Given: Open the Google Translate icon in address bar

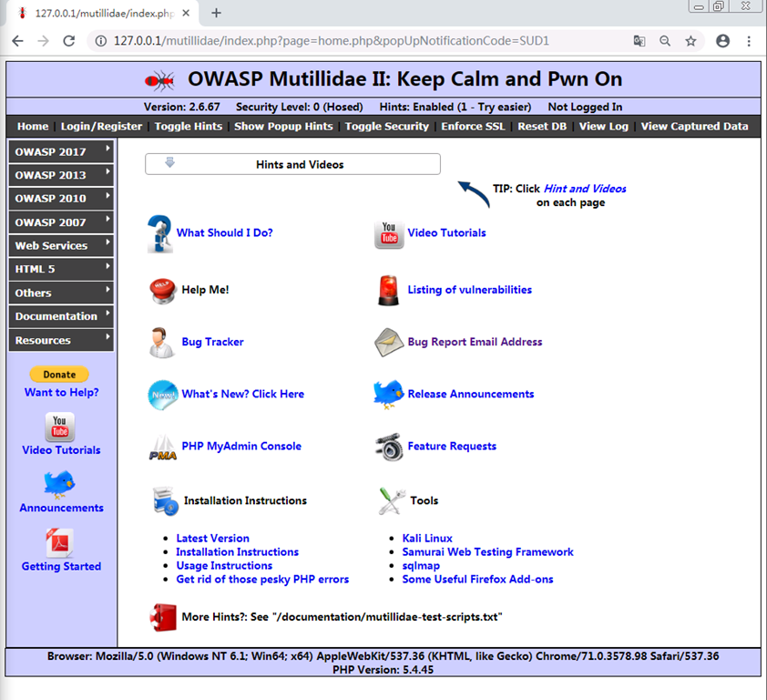Looking at the screenshot, I should tap(639, 41).
